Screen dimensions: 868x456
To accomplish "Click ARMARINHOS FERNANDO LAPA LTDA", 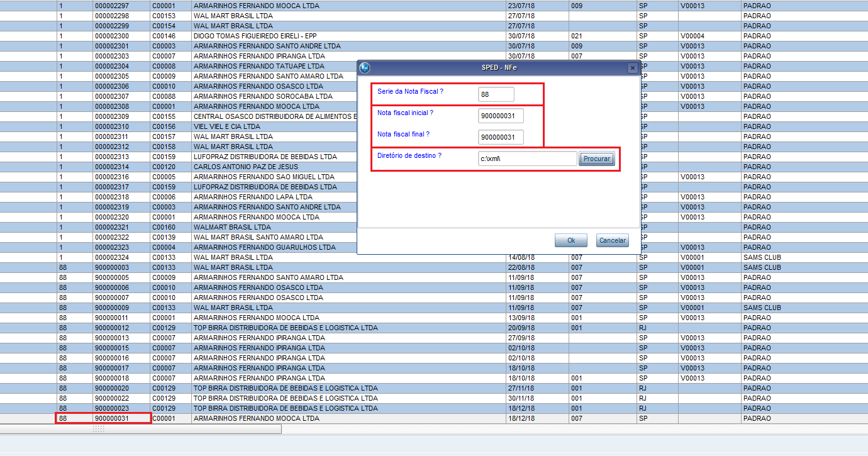I will pos(253,197).
